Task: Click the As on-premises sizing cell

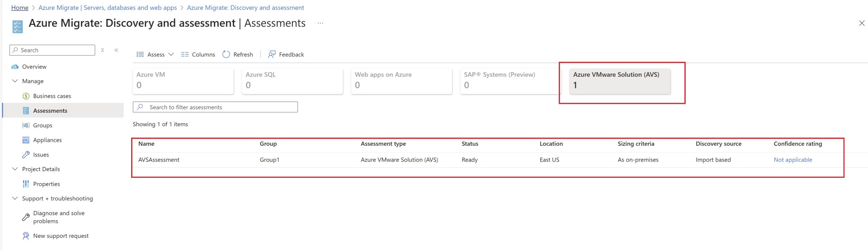Action: (x=638, y=160)
